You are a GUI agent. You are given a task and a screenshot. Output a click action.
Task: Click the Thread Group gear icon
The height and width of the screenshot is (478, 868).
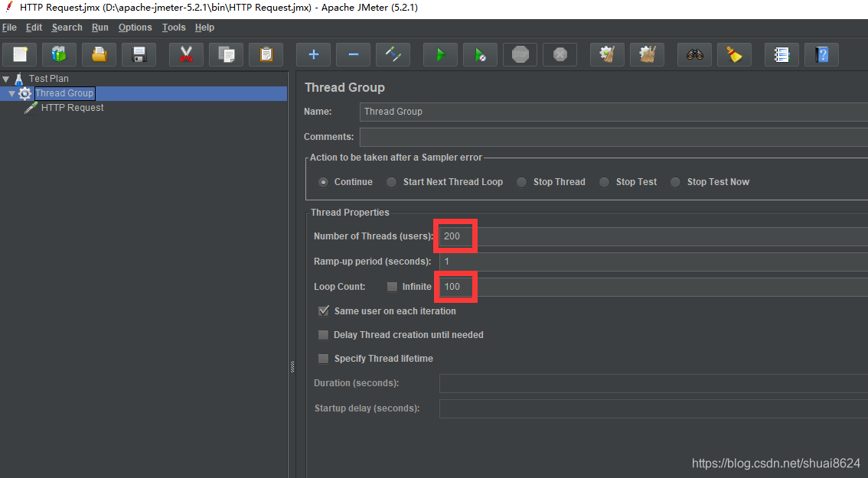point(25,93)
